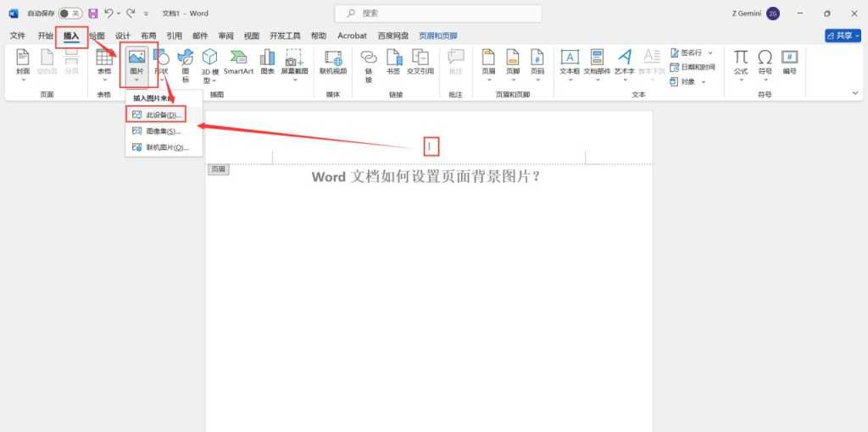
Task: Toggle the 自动保存 autosave switch
Action: 70,14
